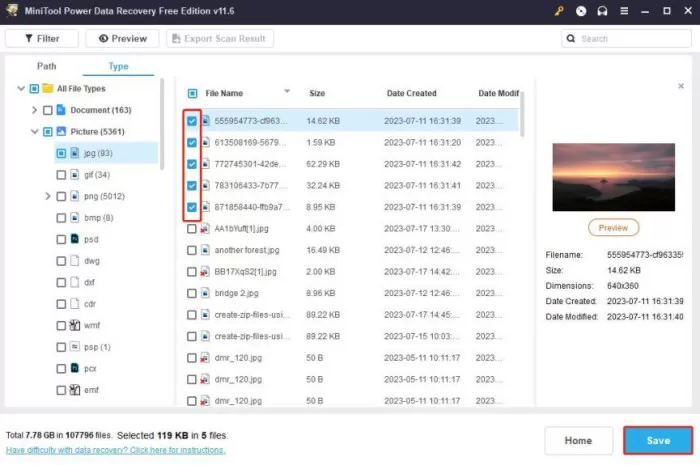Open the hamburger menu in title bar
Image resolution: width=700 pixels, height=465 pixels.
(624, 11)
